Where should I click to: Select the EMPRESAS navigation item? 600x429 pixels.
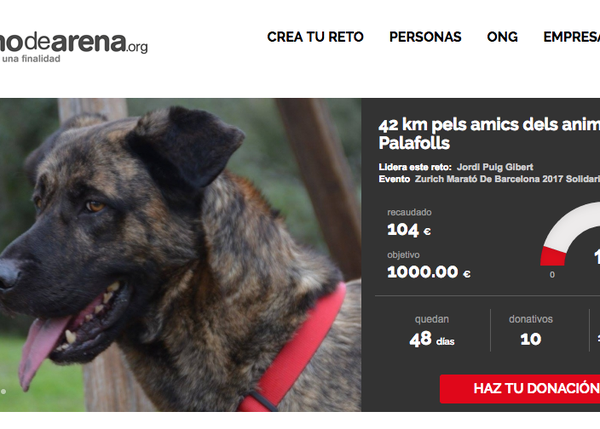tap(571, 37)
